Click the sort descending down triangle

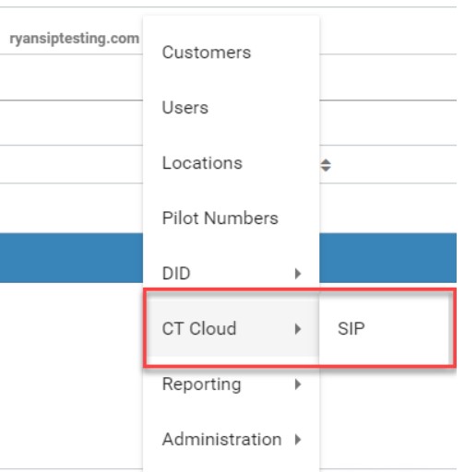(326, 169)
